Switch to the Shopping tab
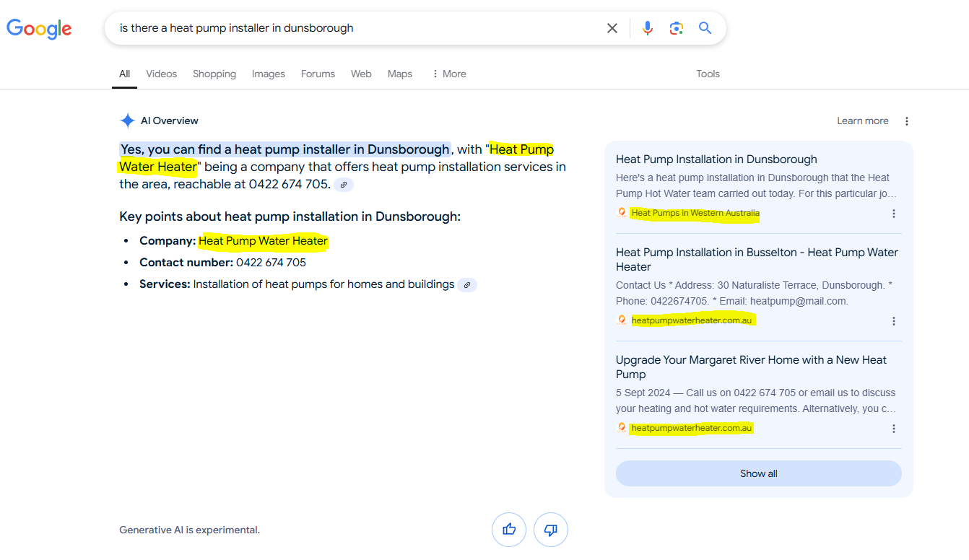The width and height of the screenshot is (969, 560). pyautogui.click(x=214, y=74)
